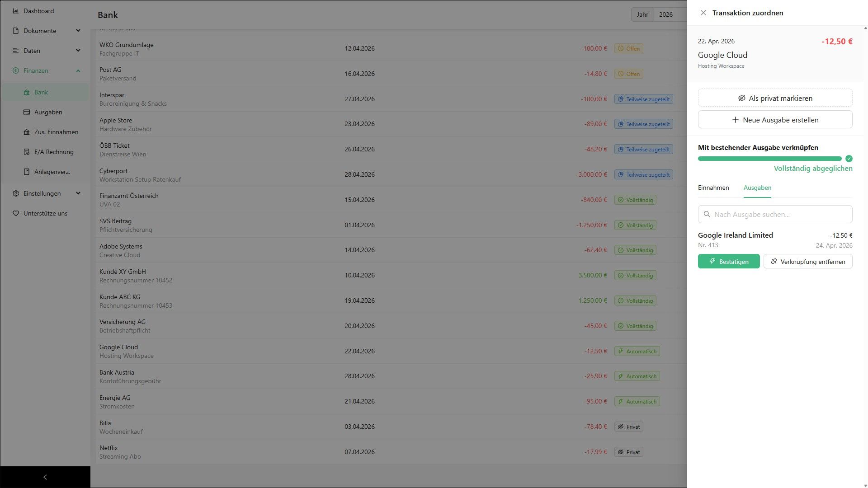This screenshot has height=488, width=868.
Task: Click the Offen badge for WKO Grundumlage
Action: tap(628, 48)
